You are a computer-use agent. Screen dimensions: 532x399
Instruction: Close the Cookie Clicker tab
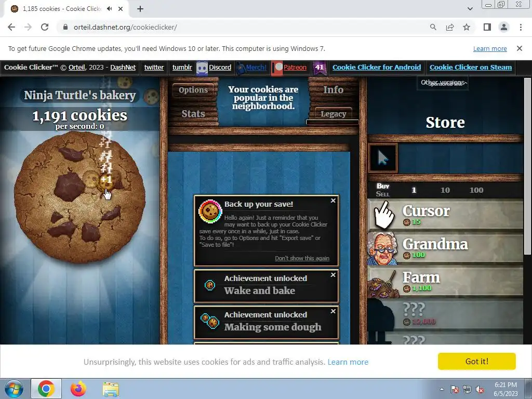[121, 9]
